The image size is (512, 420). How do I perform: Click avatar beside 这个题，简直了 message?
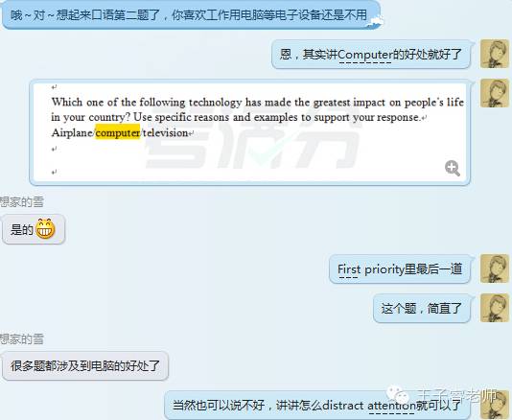[495, 308]
